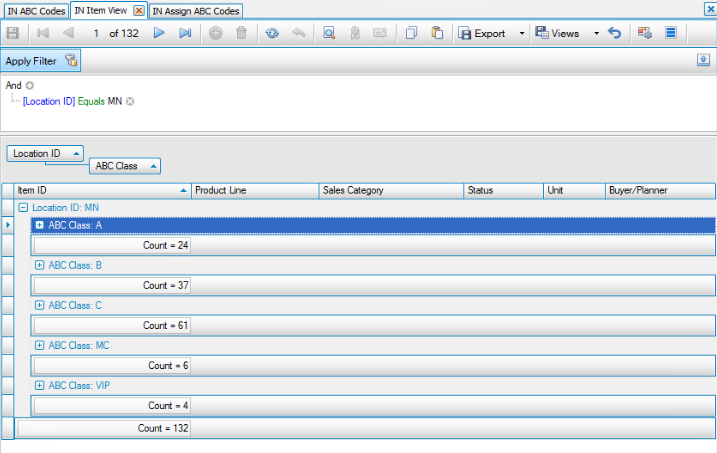Add condition with And plus icon
This screenshot has width=717, height=453.
29,86
